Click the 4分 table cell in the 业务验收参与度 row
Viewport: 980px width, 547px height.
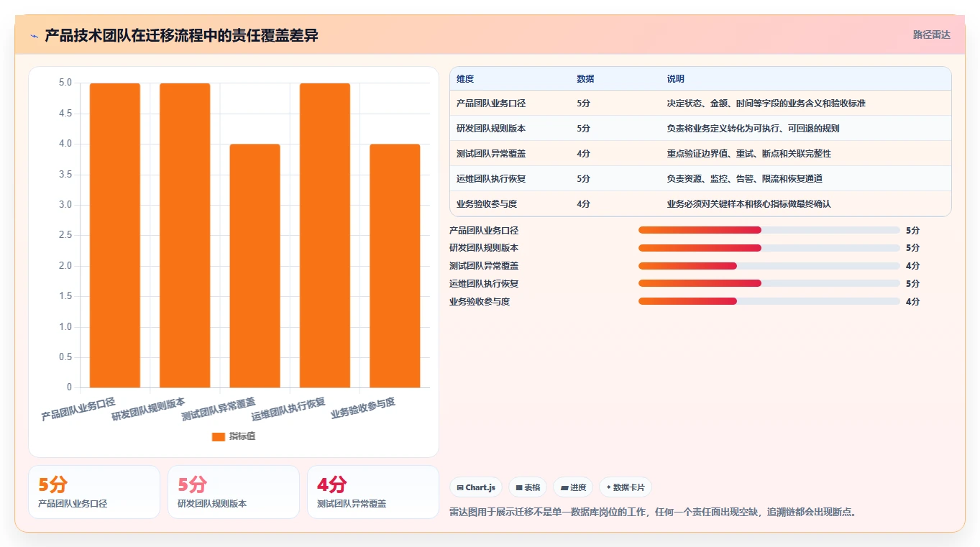pyautogui.click(x=583, y=204)
